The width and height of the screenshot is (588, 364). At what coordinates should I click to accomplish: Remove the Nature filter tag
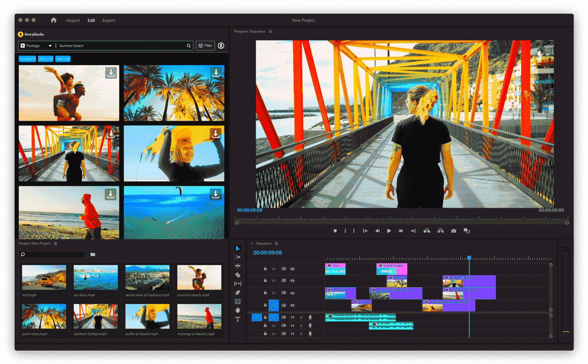coord(68,59)
